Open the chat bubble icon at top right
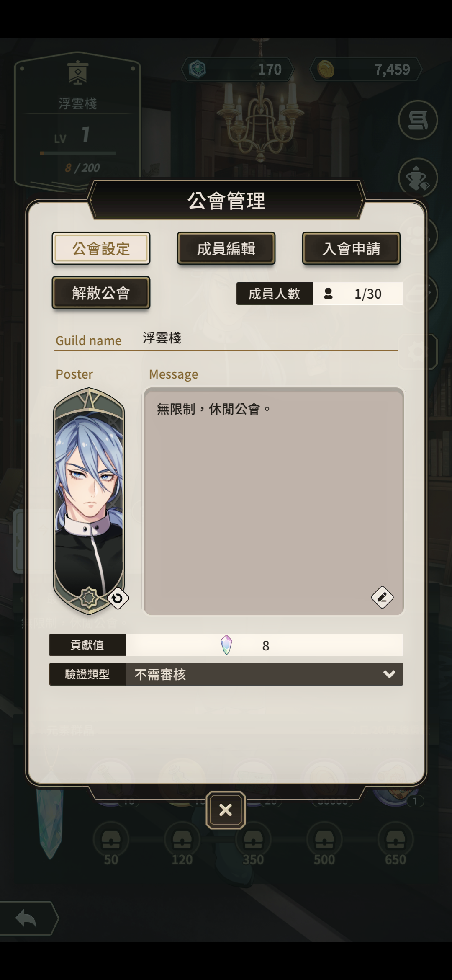 click(x=418, y=120)
